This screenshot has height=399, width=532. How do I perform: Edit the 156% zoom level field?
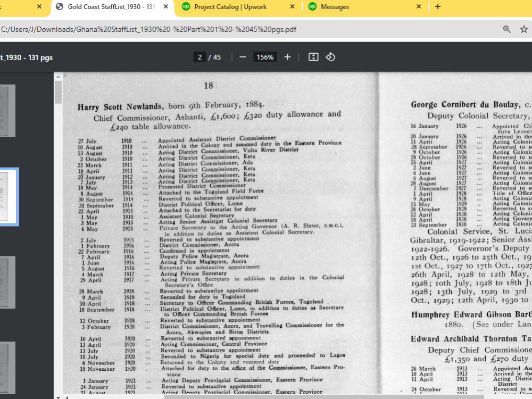pyautogui.click(x=265, y=57)
